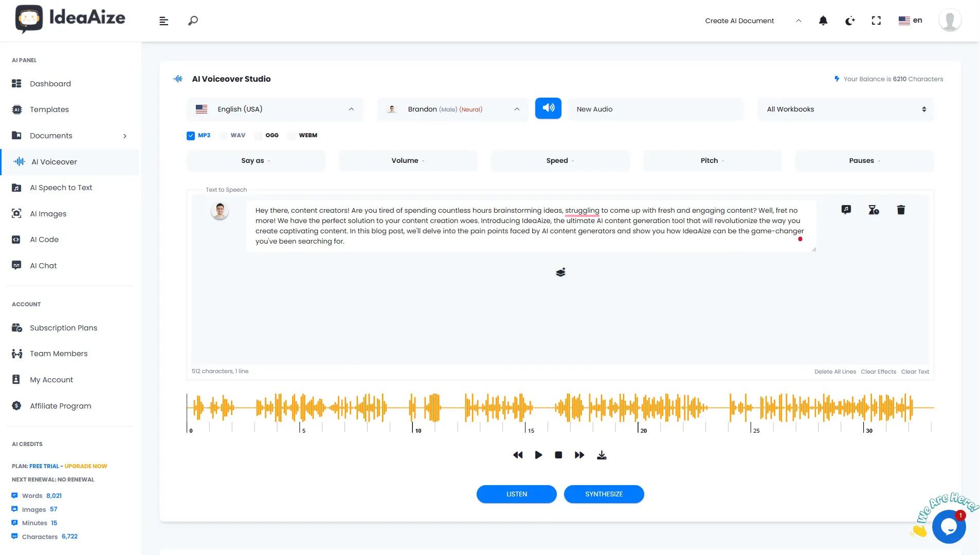The height and width of the screenshot is (555, 980).
Task: Download the audio file
Action: (602, 455)
